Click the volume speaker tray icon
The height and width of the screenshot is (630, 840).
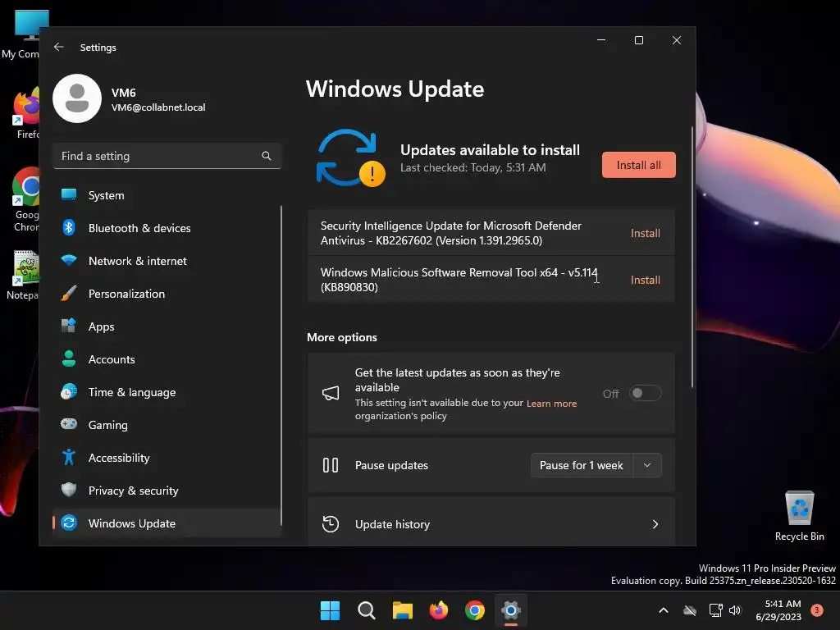pos(735,610)
